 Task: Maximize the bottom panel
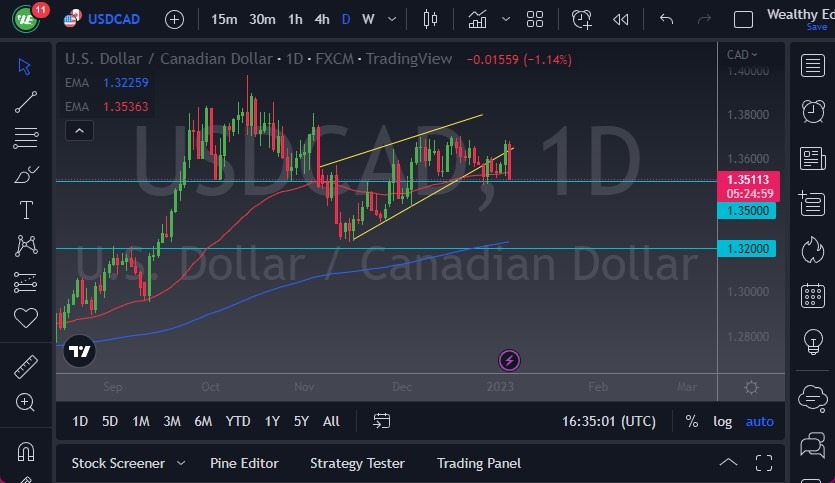764,463
